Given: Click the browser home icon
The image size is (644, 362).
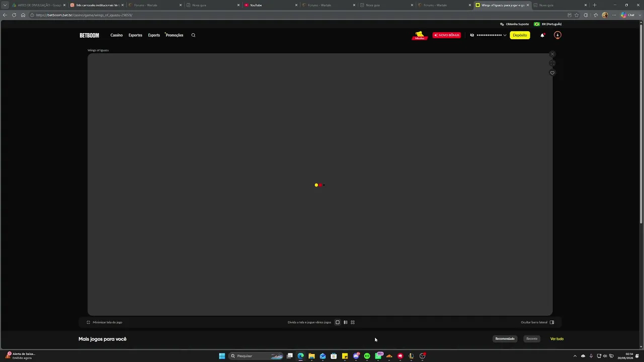Looking at the screenshot, I should 23,15.
